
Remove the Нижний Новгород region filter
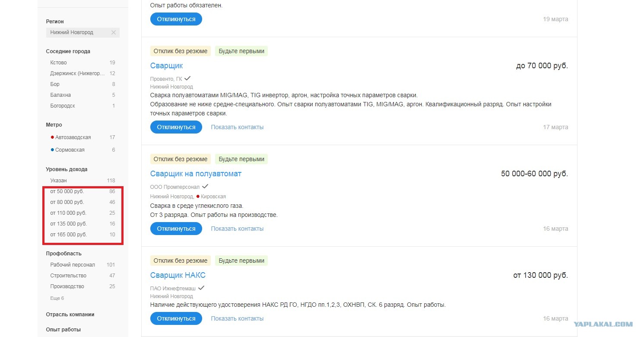113,32
